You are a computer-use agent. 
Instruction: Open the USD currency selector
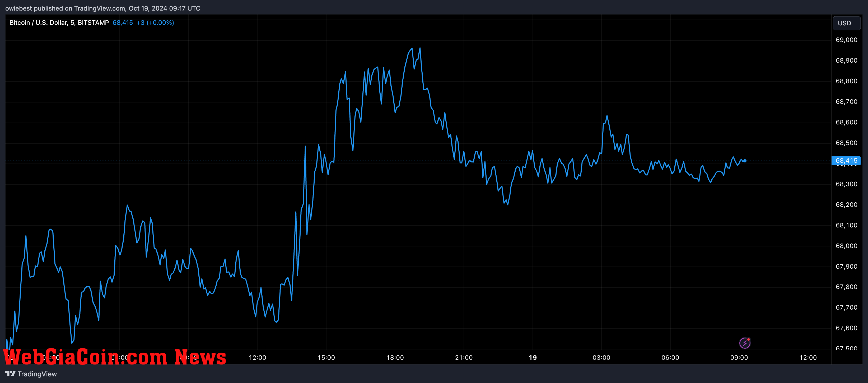click(x=846, y=23)
